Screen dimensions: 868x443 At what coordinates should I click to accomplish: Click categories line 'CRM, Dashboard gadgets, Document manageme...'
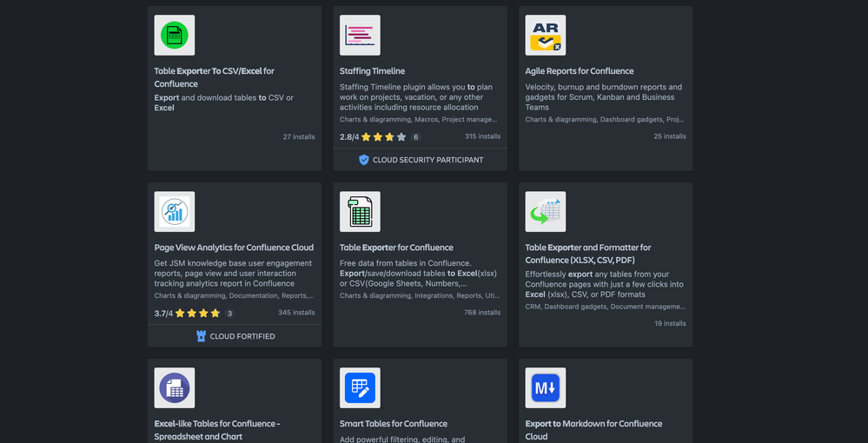tap(606, 307)
